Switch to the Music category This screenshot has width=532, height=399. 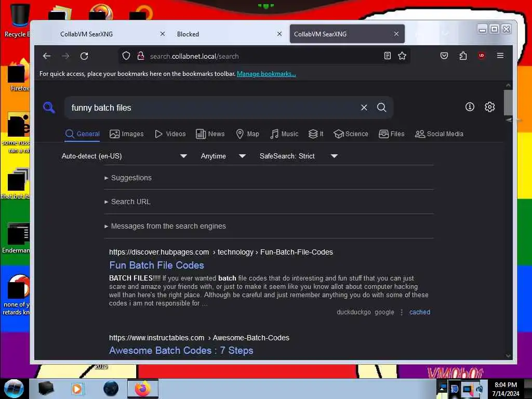(x=284, y=134)
